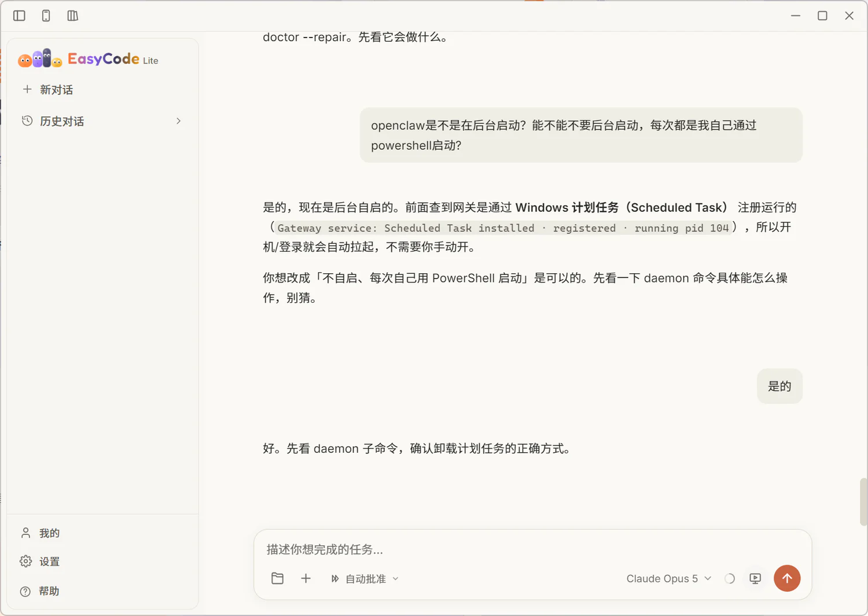The height and width of the screenshot is (616, 868).
Task: Open 历史对话 history list
Action: pyautogui.click(x=102, y=121)
